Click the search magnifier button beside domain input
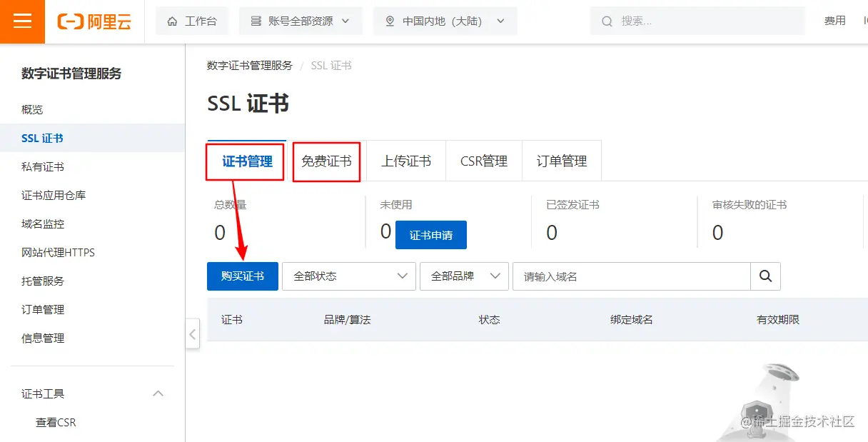Viewport: 868px width, 442px height. (x=766, y=276)
